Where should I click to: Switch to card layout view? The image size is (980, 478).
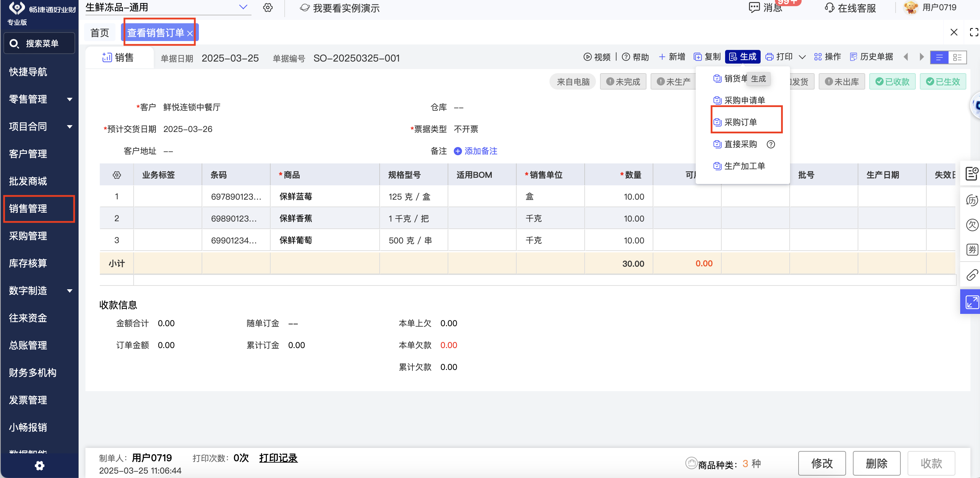click(957, 57)
